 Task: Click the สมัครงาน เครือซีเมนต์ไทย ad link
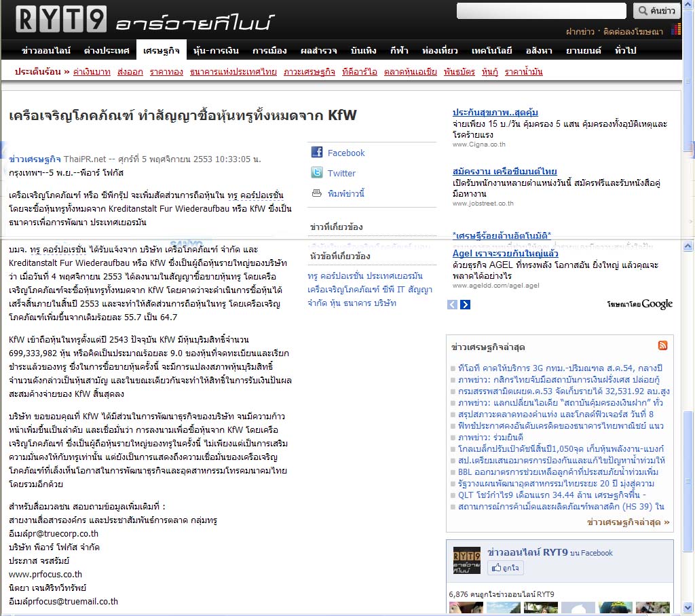[x=504, y=171]
